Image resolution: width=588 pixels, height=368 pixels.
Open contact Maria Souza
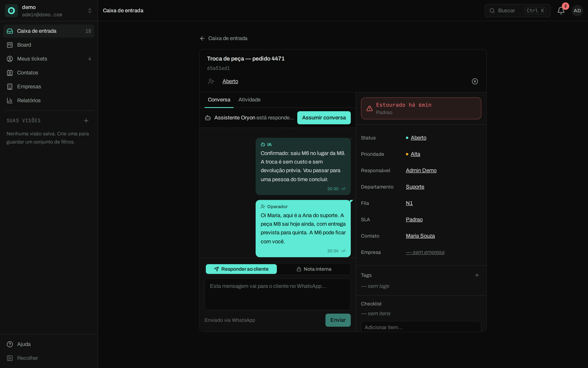420,236
